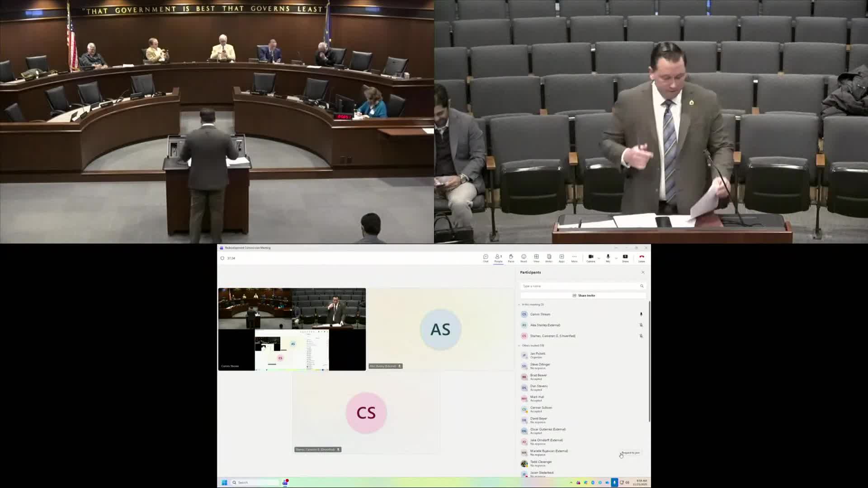Image resolution: width=868 pixels, height=488 pixels.
Task: Open the More actions menu
Action: tap(575, 258)
